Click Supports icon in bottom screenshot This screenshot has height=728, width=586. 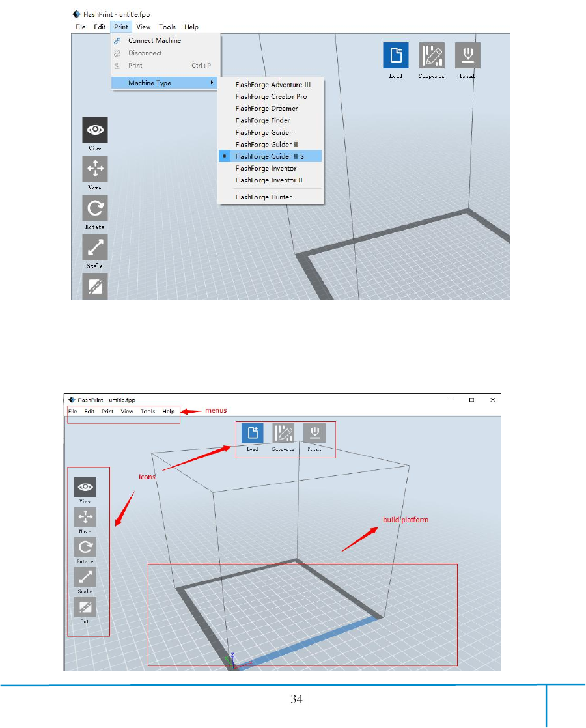pyautogui.click(x=283, y=433)
